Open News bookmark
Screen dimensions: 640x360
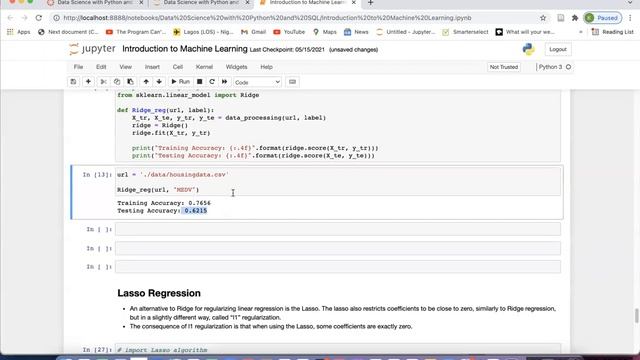click(x=356, y=32)
